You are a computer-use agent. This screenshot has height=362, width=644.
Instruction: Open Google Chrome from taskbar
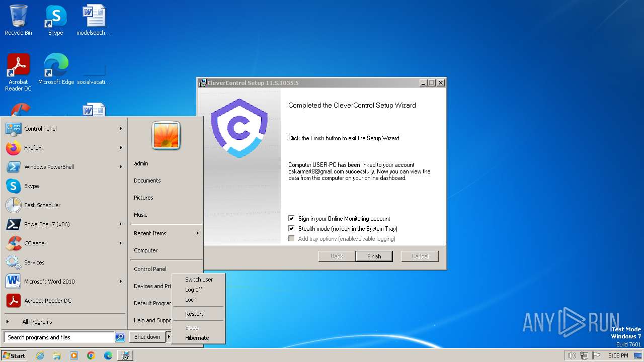click(x=91, y=355)
